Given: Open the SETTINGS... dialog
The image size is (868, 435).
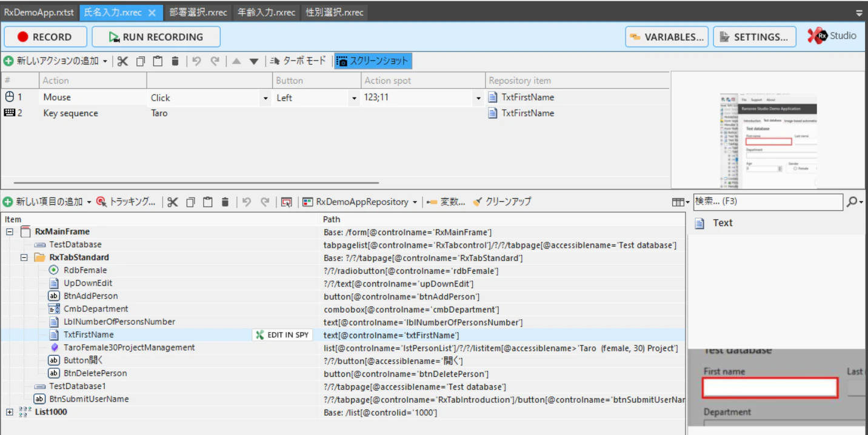Looking at the screenshot, I should 755,37.
